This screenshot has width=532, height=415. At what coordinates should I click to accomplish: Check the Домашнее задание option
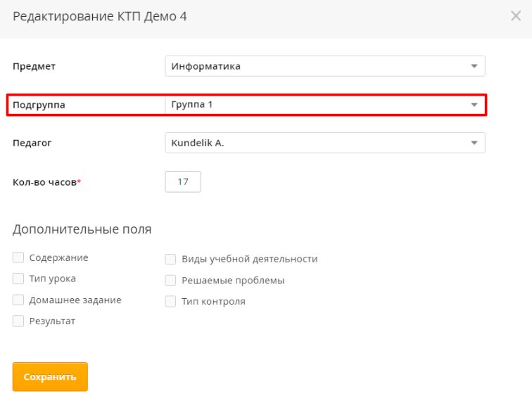pos(18,300)
